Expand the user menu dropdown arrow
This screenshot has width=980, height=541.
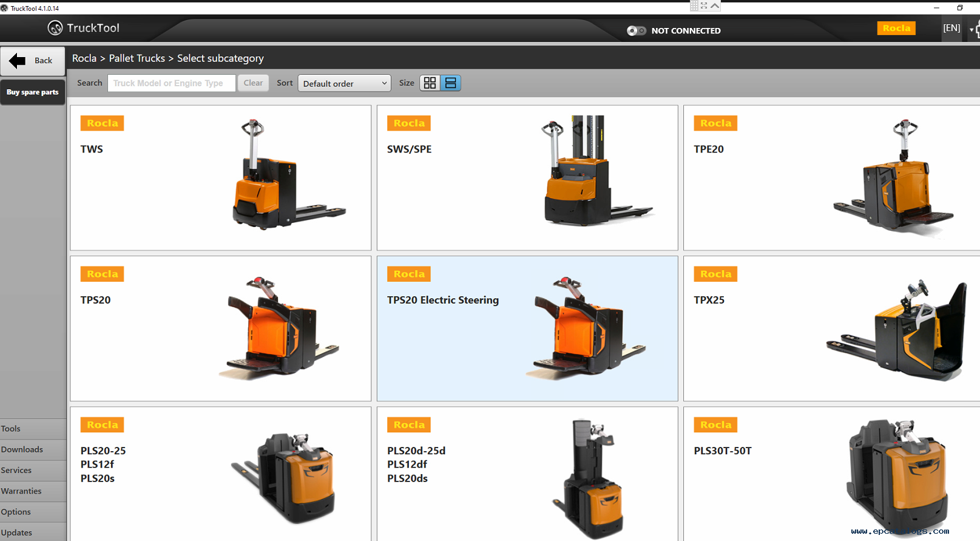click(972, 29)
